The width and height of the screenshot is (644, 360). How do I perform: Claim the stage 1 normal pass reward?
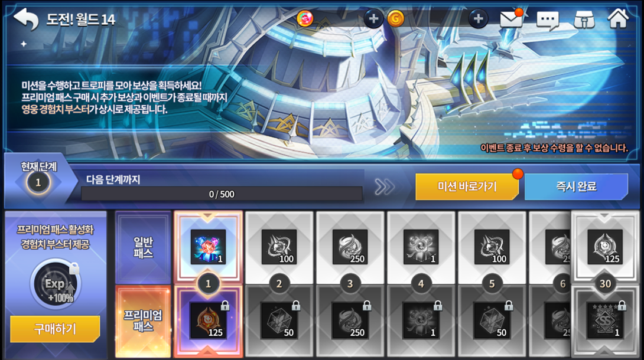[208, 247]
